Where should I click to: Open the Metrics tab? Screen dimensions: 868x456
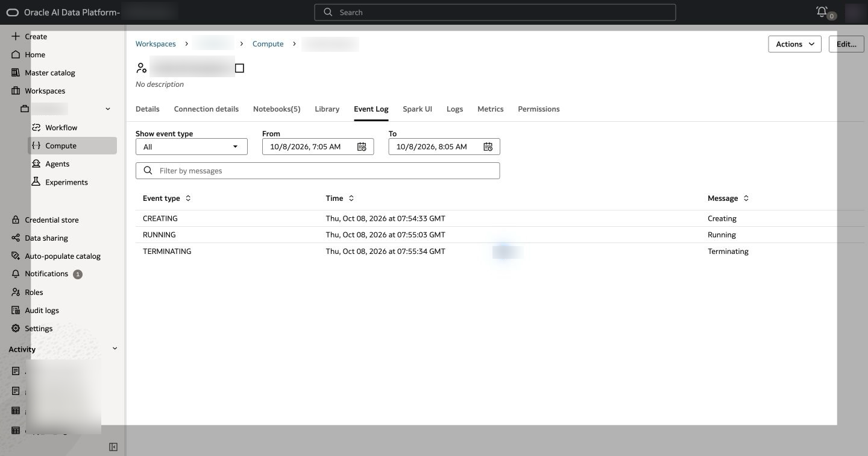(491, 109)
